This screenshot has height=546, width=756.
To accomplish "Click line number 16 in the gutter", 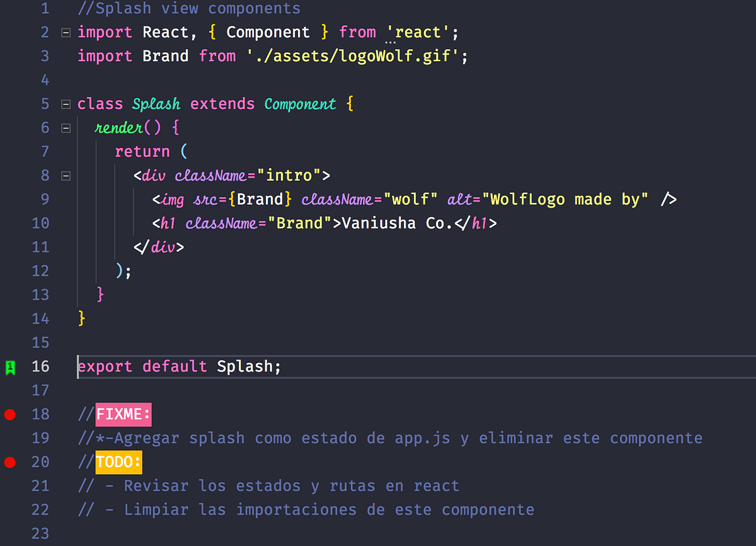I will (x=40, y=367).
